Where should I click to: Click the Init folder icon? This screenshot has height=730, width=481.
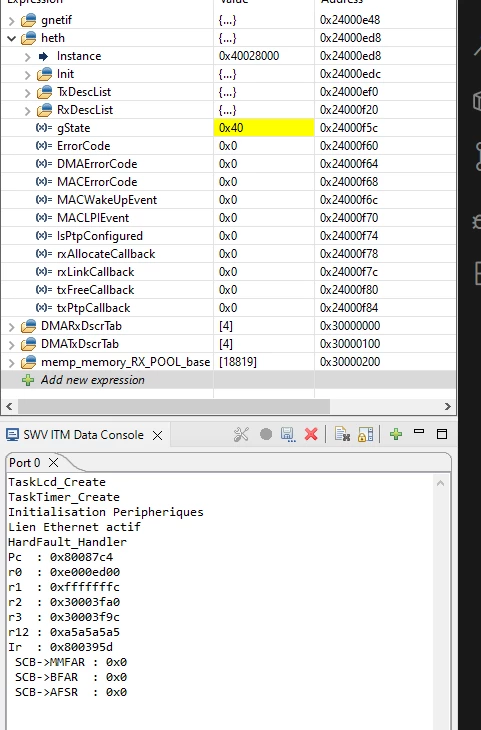click(x=44, y=74)
